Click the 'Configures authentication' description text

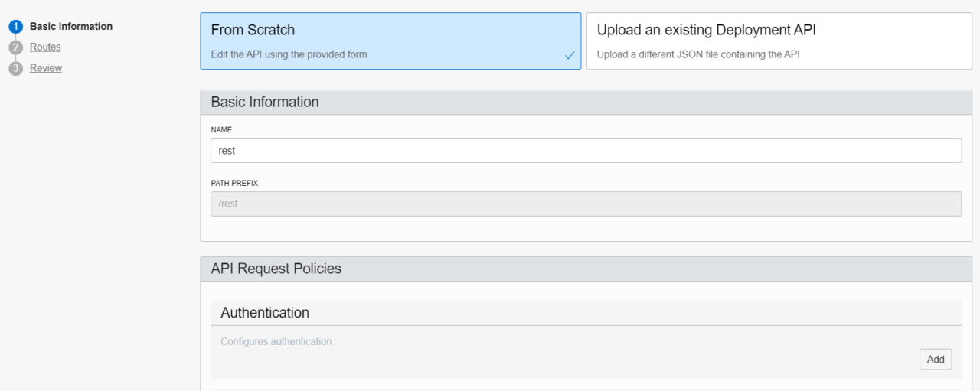point(276,341)
